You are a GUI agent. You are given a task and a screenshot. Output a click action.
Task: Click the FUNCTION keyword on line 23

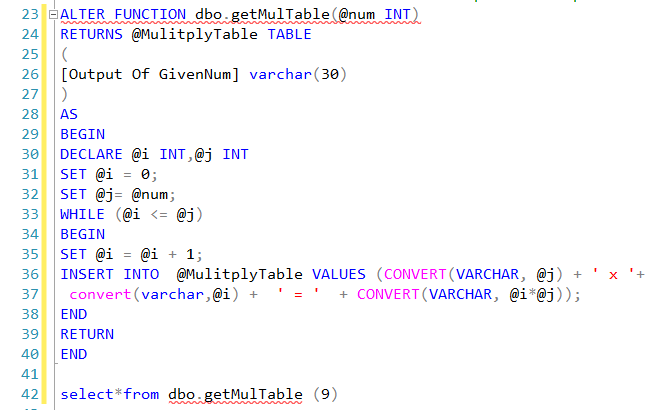click(150, 15)
